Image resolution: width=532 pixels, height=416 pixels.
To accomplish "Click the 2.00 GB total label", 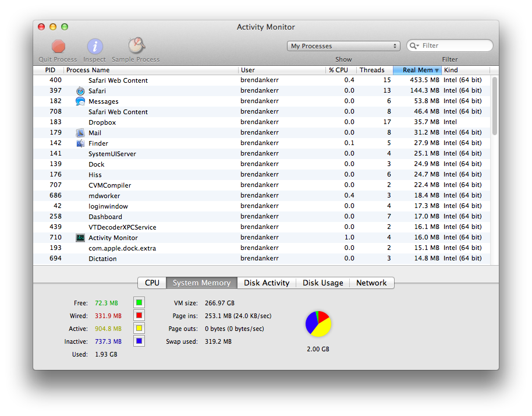I will coord(318,349).
